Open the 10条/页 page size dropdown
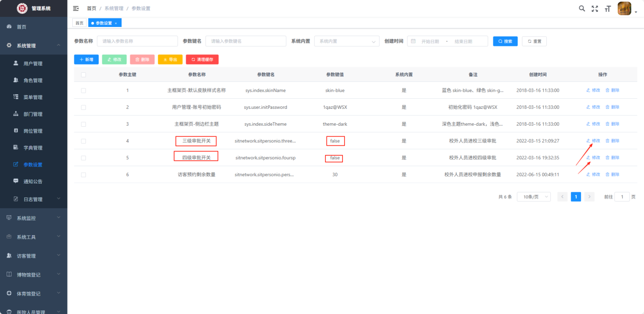Image resolution: width=644 pixels, height=314 pixels. click(534, 197)
